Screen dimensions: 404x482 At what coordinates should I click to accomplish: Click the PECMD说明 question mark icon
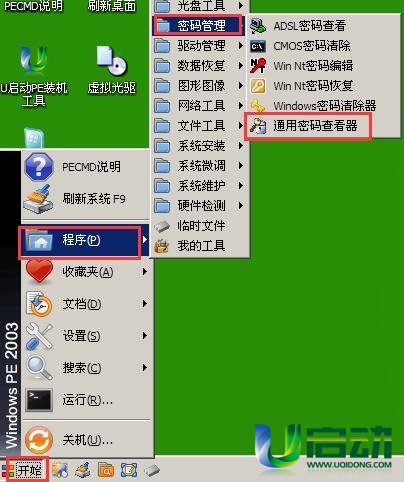(39, 167)
